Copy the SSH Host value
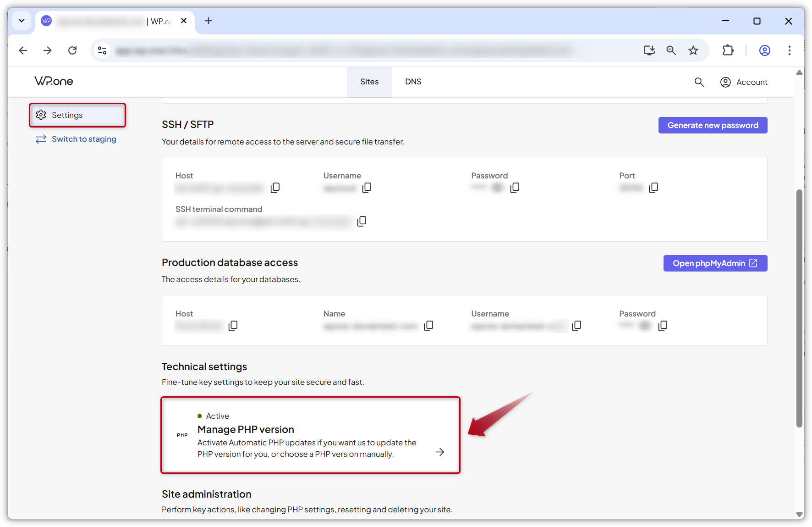812x527 pixels. point(275,188)
